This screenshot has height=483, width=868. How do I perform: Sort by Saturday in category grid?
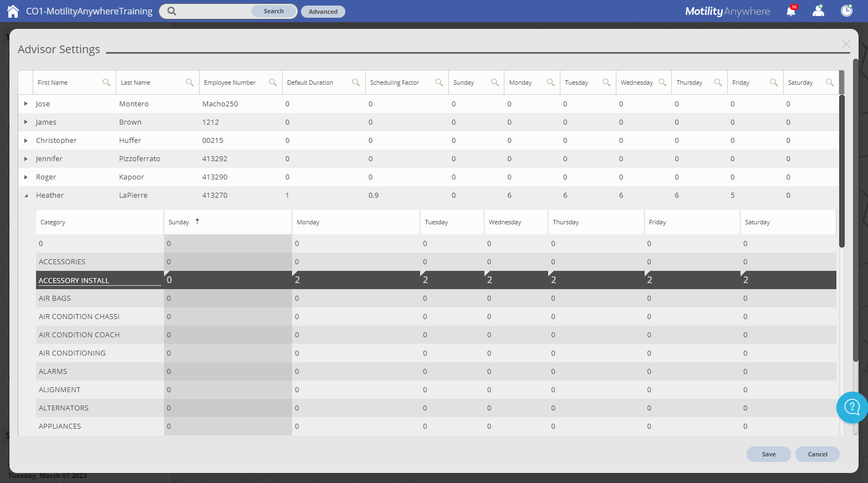788,222
